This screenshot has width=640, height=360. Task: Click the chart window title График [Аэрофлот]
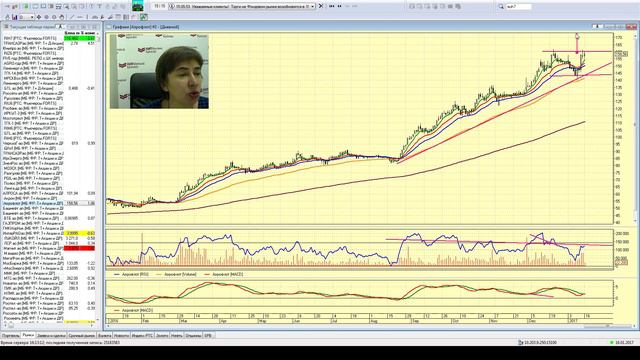click(x=145, y=27)
